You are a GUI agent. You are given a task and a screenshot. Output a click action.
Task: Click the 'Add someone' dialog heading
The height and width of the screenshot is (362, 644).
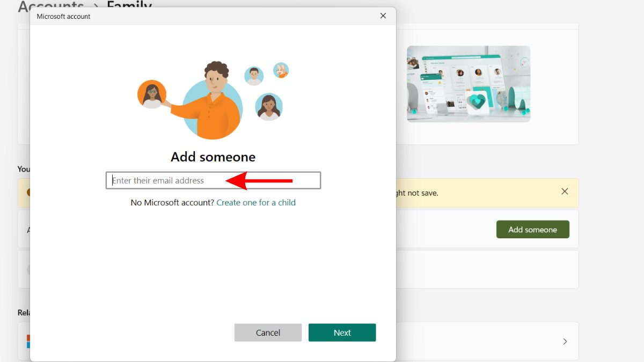coord(213,157)
